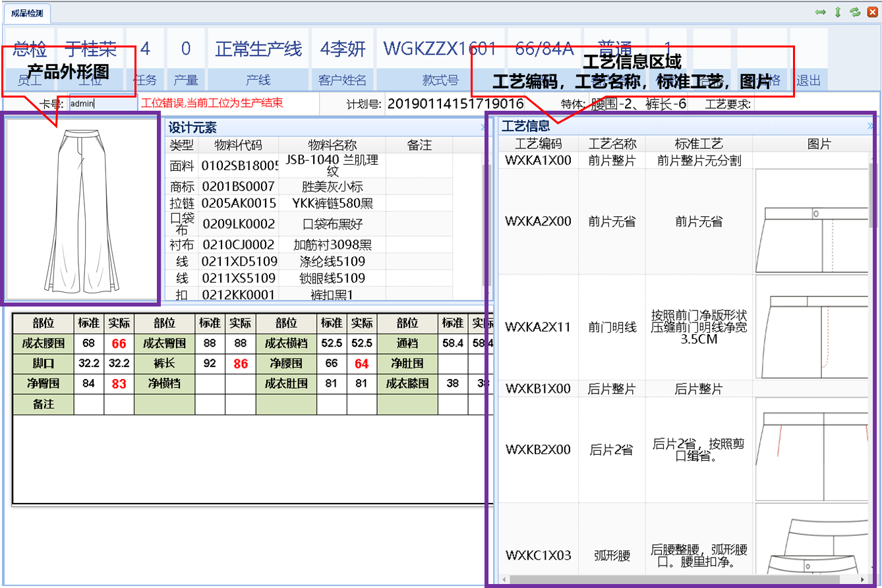
Task: Select the 成衣腰围 actual value 66 cell
Action: click(x=119, y=343)
